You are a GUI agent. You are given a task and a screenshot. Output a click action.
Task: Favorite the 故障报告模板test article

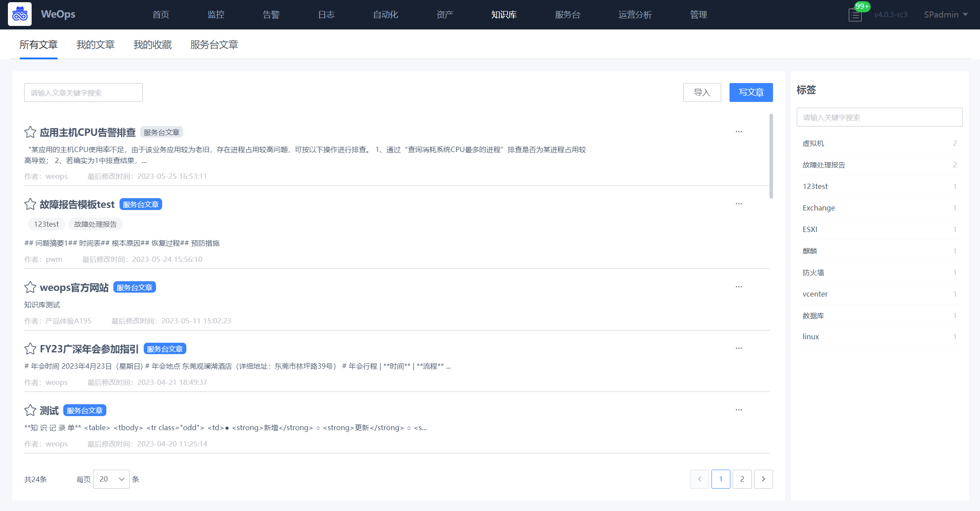point(30,204)
